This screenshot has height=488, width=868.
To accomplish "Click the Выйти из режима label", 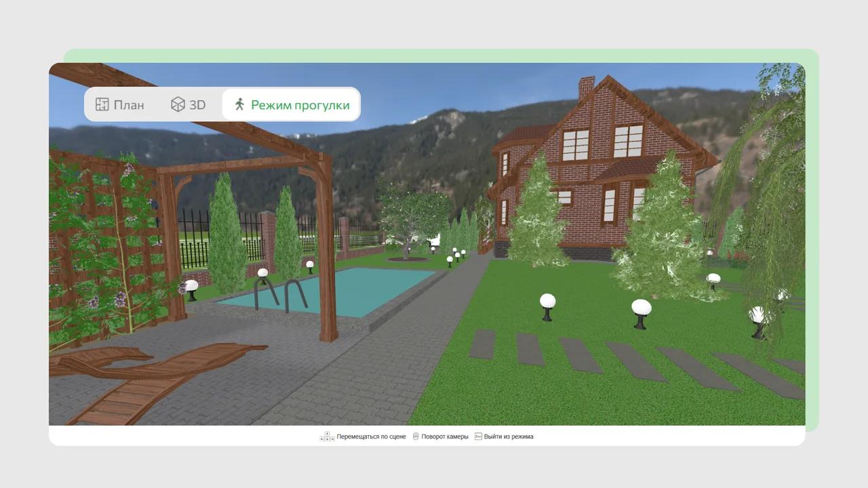I will click(509, 436).
